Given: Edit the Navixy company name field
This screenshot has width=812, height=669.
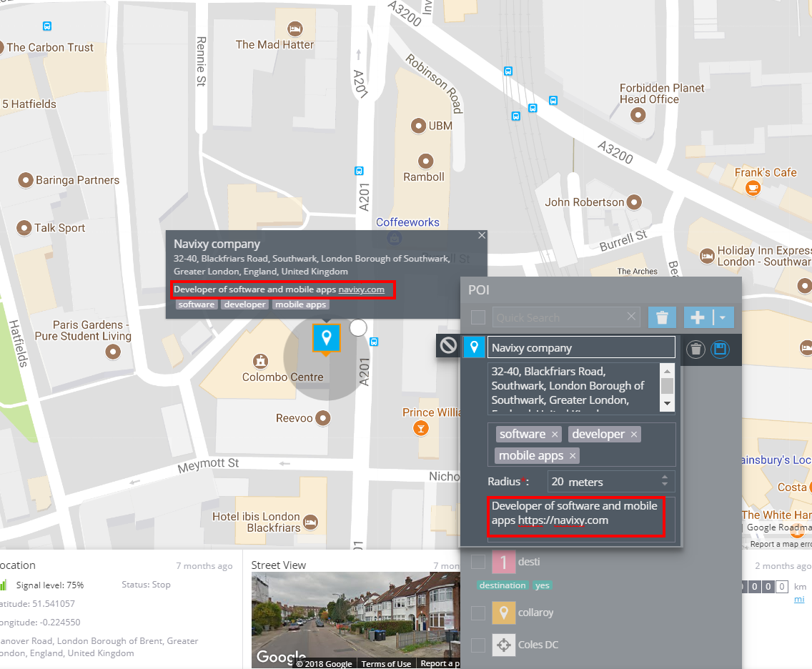Looking at the screenshot, I should (x=581, y=347).
